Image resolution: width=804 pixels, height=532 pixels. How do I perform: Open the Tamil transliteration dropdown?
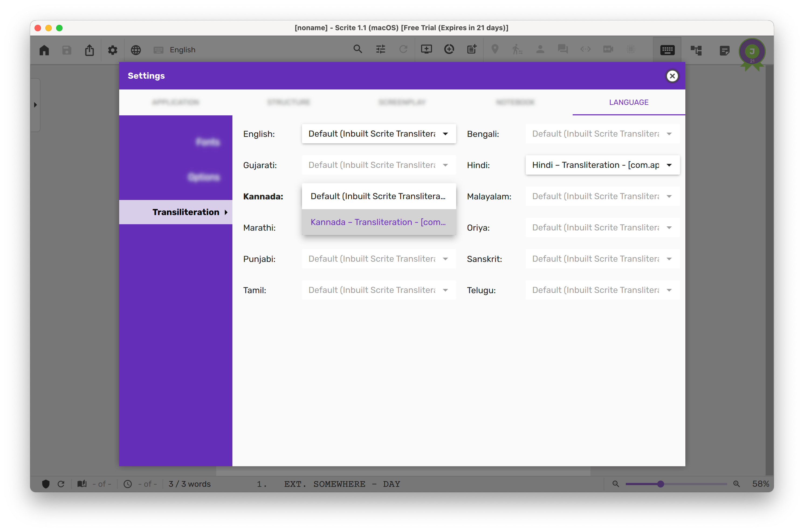pos(379,290)
